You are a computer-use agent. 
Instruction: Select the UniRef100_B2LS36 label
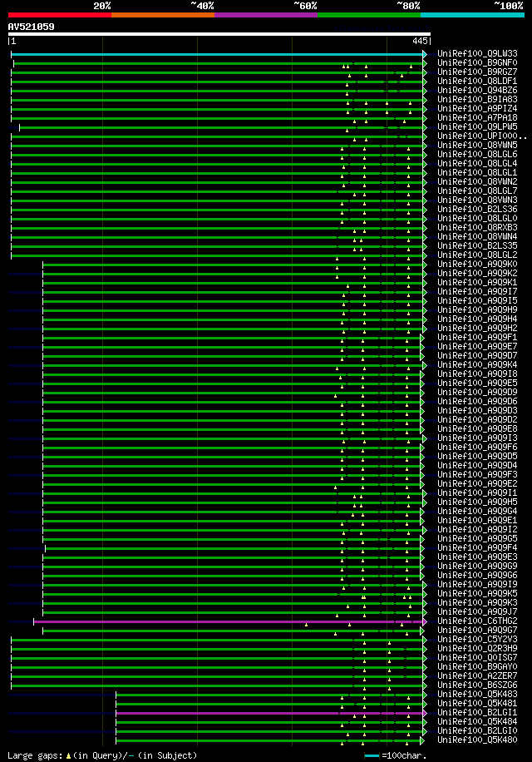pos(477,209)
